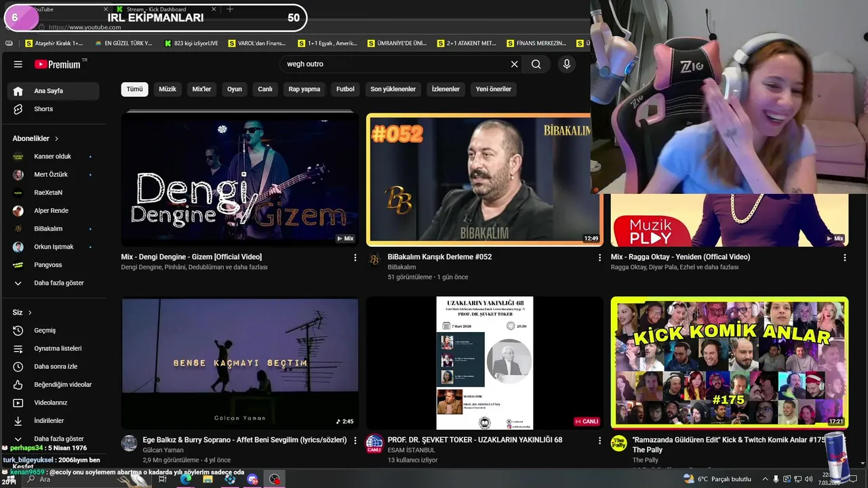Select the Oyun filter chip
The width and height of the screenshot is (868, 488).
tap(235, 89)
